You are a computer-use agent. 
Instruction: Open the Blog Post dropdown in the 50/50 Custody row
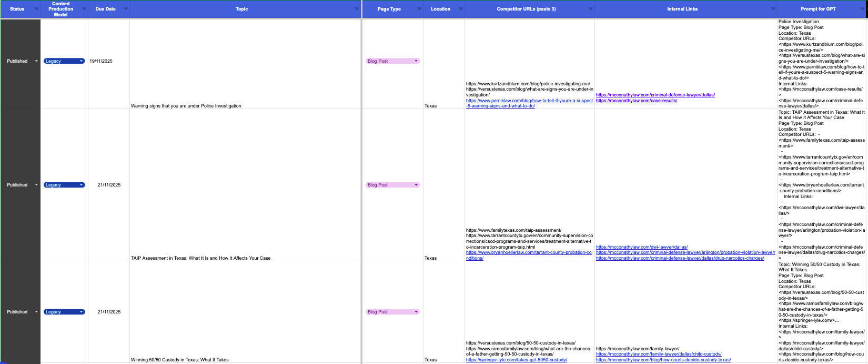[x=416, y=312]
